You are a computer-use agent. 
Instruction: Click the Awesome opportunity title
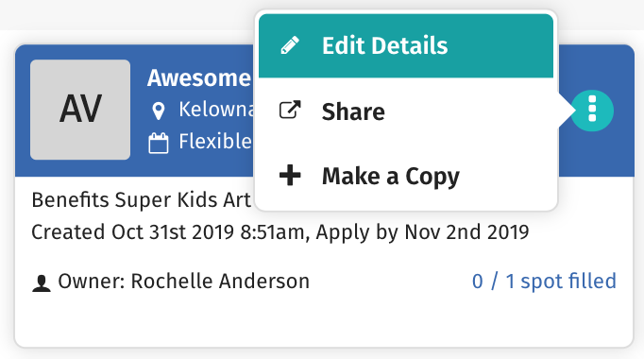point(199,77)
